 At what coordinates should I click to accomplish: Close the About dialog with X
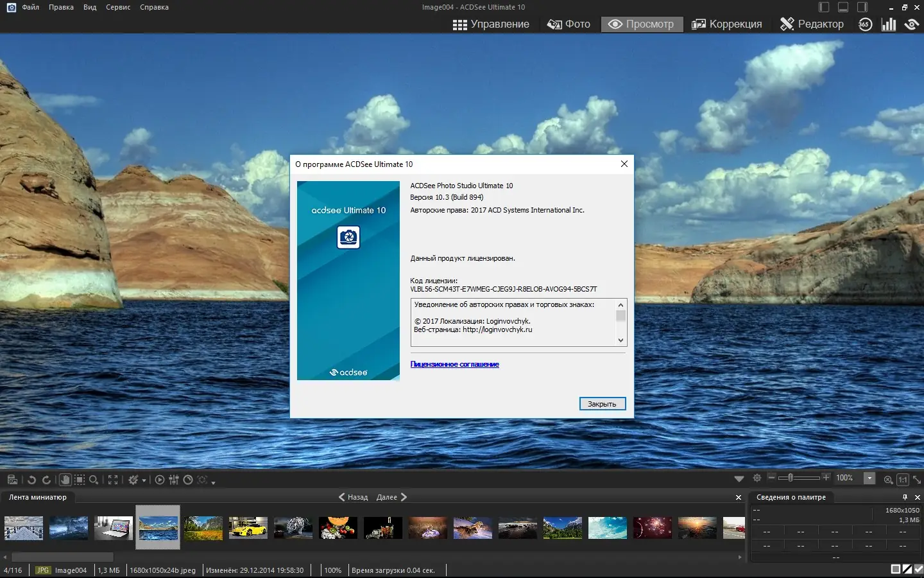[x=624, y=164]
